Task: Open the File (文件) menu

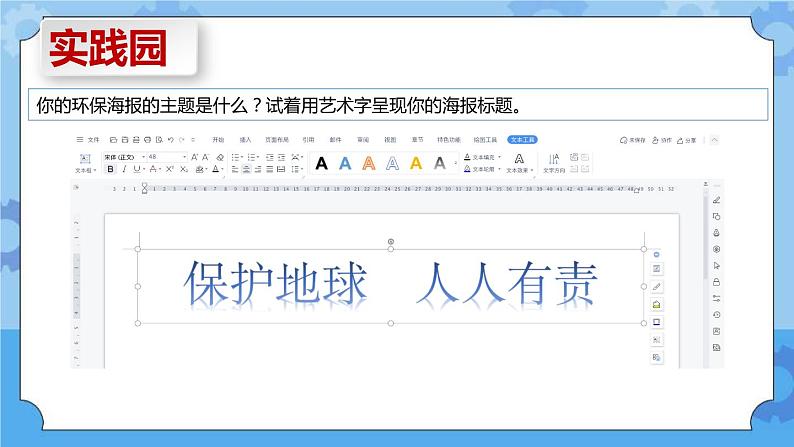Action: 91,141
